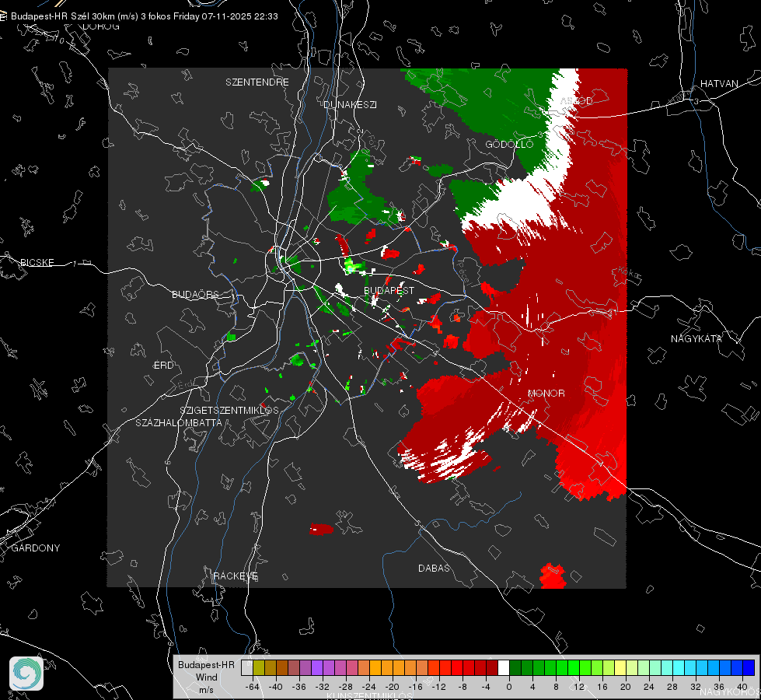Screen dimensions: 761x700
Task: Click the Budapest-HR text in the legend
Action: click(x=206, y=664)
